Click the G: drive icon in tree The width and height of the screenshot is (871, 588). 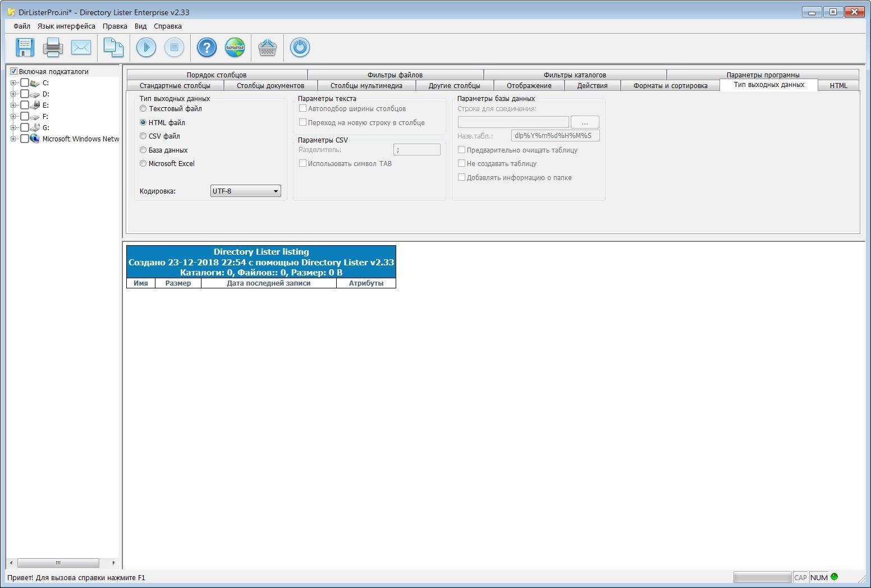coord(35,127)
